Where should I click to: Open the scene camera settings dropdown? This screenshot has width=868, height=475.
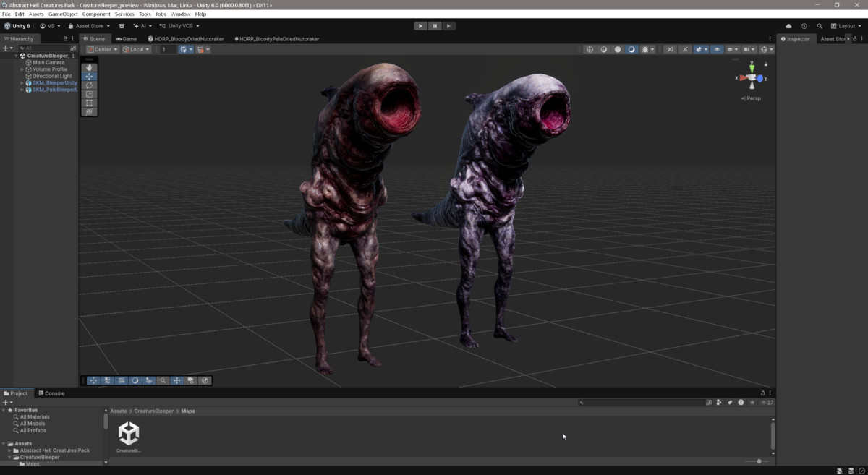(x=749, y=49)
